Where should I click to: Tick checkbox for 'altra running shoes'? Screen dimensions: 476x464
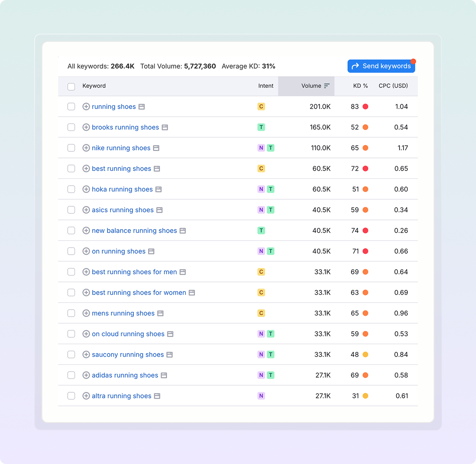click(71, 396)
